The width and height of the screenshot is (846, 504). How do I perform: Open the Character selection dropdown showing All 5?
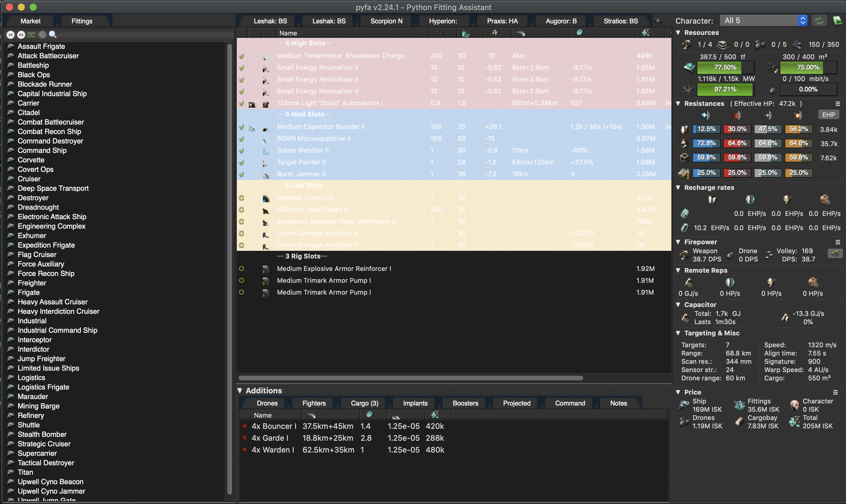click(x=763, y=20)
